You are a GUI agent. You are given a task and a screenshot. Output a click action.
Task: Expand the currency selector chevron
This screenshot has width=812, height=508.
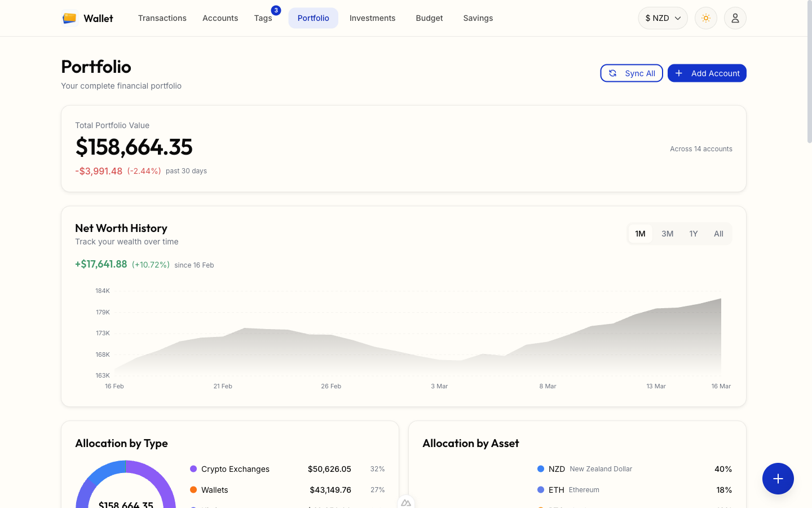678,18
